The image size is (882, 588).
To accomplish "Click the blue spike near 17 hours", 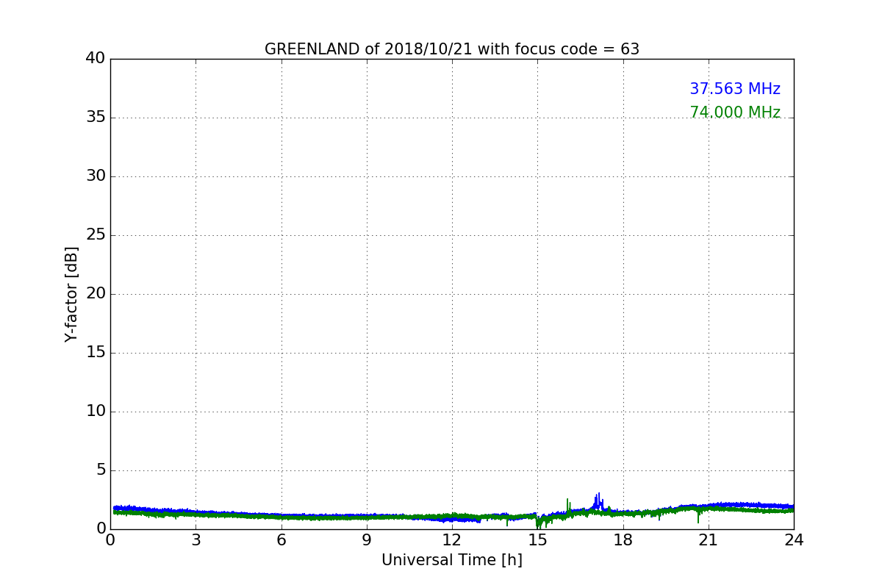I will point(598,500).
